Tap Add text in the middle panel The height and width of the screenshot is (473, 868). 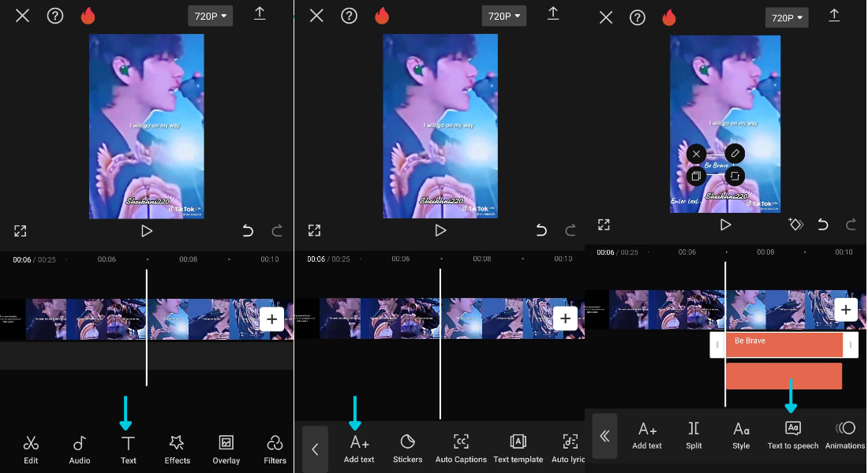pos(359,449)
